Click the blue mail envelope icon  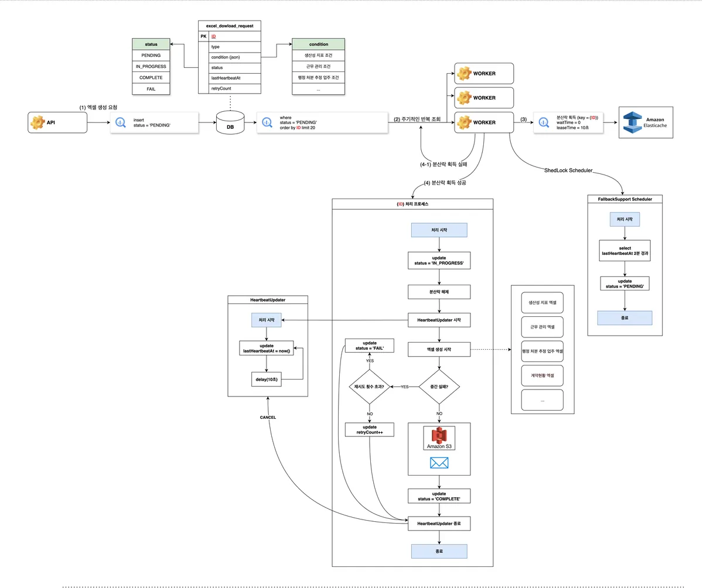(x=439, y=463)
